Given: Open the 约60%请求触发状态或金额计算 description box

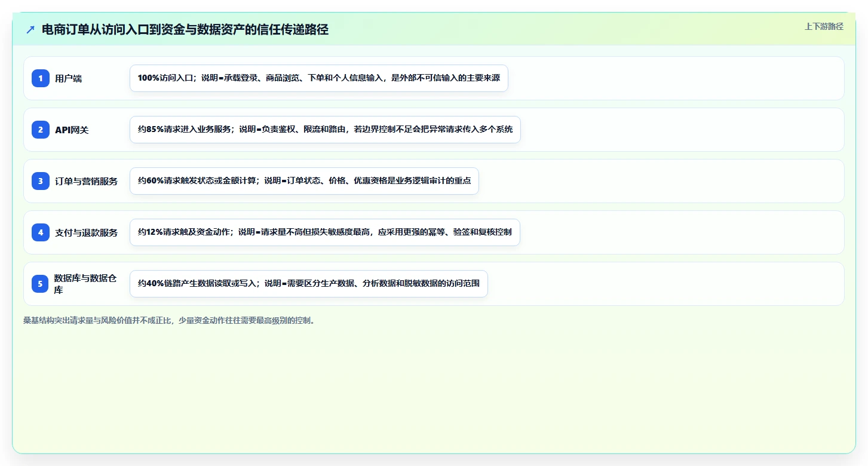Looking at the screenshot, I should (305, 181).
